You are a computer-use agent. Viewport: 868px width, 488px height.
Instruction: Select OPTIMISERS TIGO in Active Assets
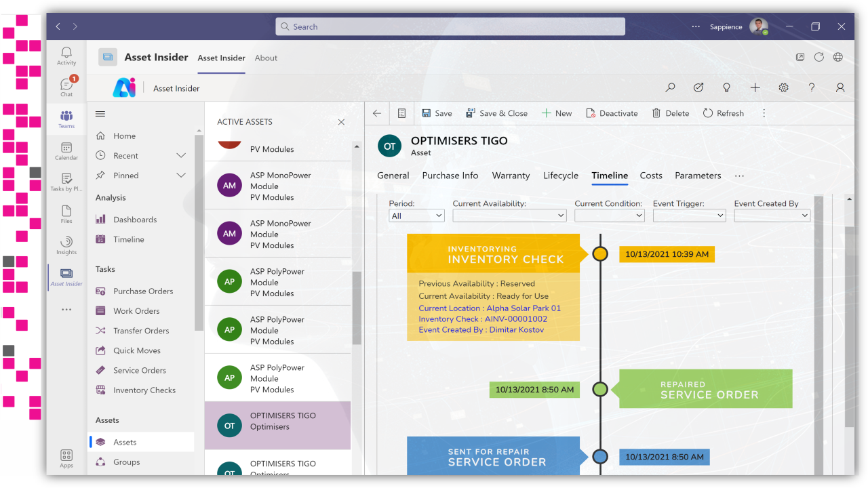(277, 425)
